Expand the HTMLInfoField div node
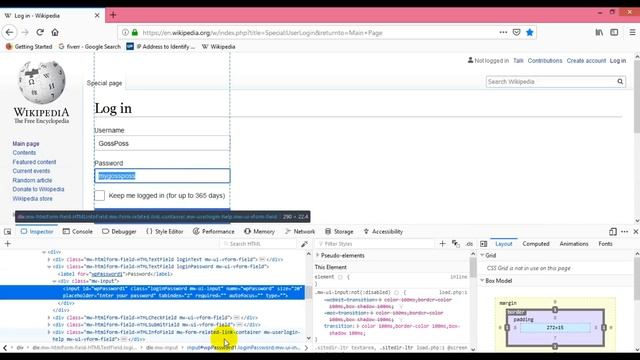The image size is (640, 360). 49,332
